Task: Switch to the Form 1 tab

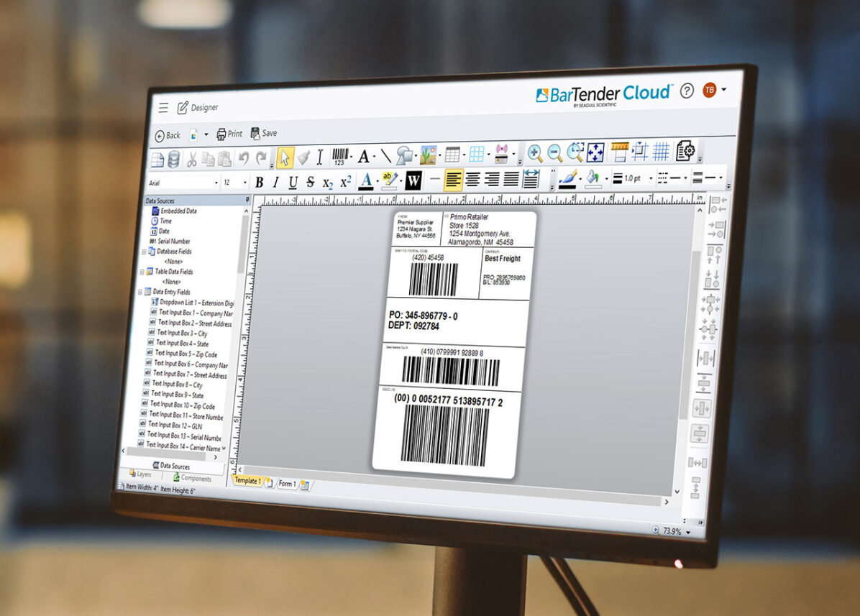Action: [x=286, y=484]
